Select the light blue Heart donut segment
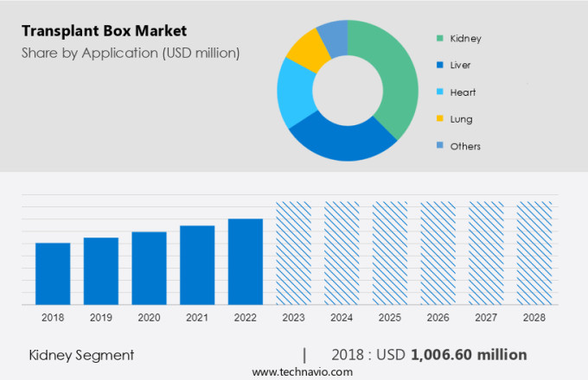588x380 pixels. [x=294, y=93]
